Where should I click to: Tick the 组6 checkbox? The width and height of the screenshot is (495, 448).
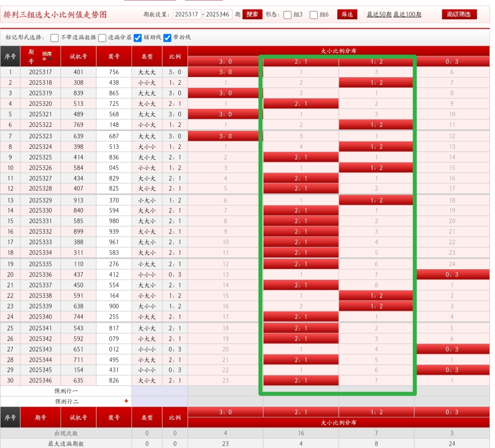click(313, 15)
